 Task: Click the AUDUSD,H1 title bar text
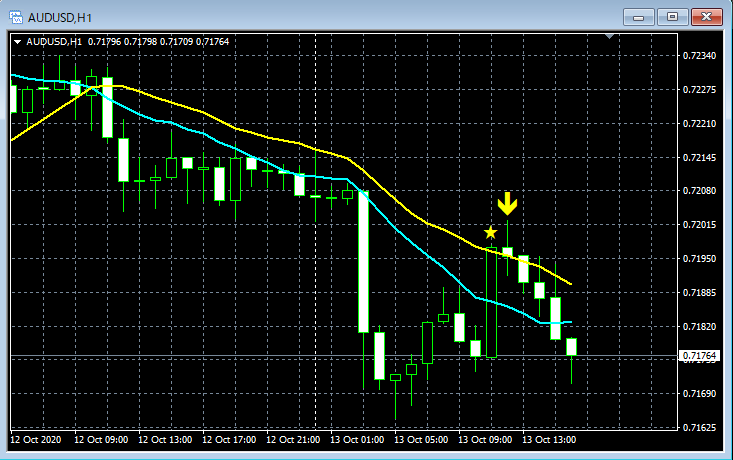tap(60, 18)
